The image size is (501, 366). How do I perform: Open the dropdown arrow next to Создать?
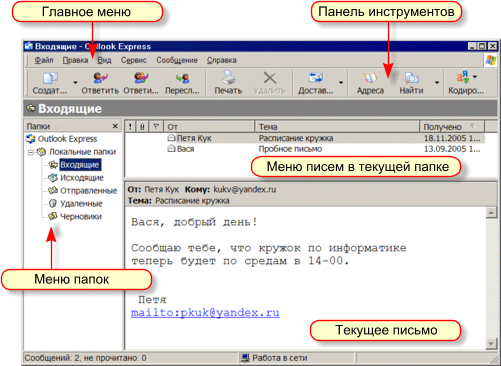click(75, 82)
